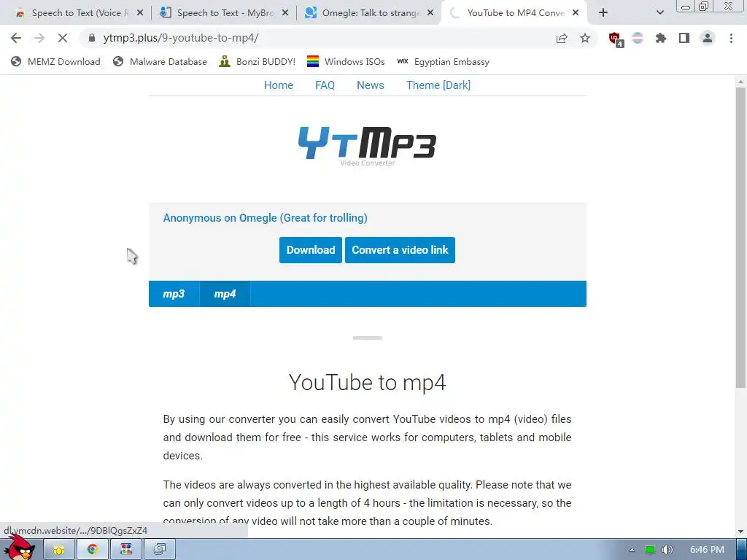Switch to Speech to Text (Voice R tab
747x560 pixels.
click(x=80, y=13)
